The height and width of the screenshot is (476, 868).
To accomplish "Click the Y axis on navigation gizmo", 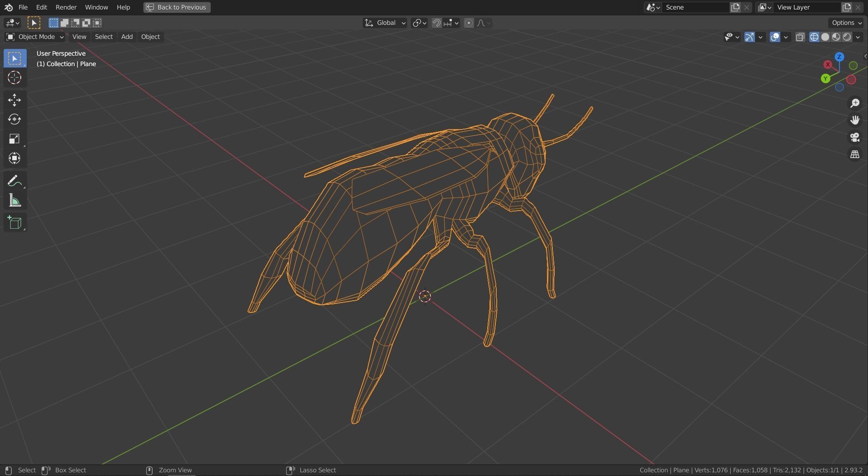I will [825, 79].
